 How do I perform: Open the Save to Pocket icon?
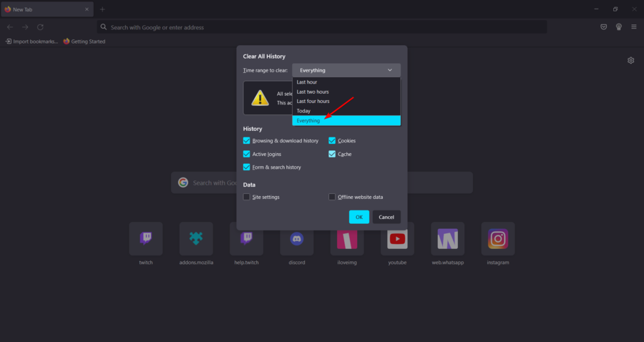click(604, 27)
